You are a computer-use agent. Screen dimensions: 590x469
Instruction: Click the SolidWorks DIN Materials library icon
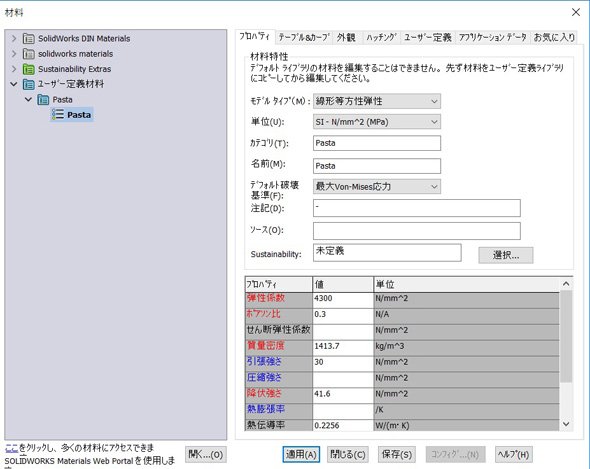coord(29,38)
